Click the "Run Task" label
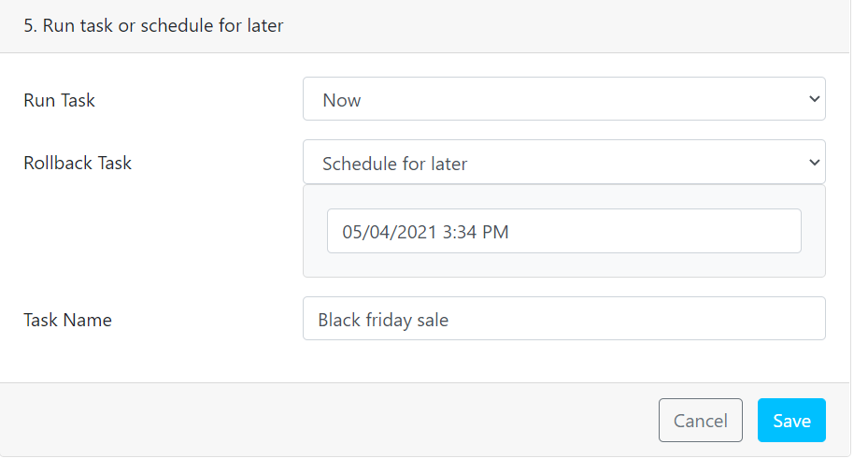The image size is (868, 473). (60, 100)
